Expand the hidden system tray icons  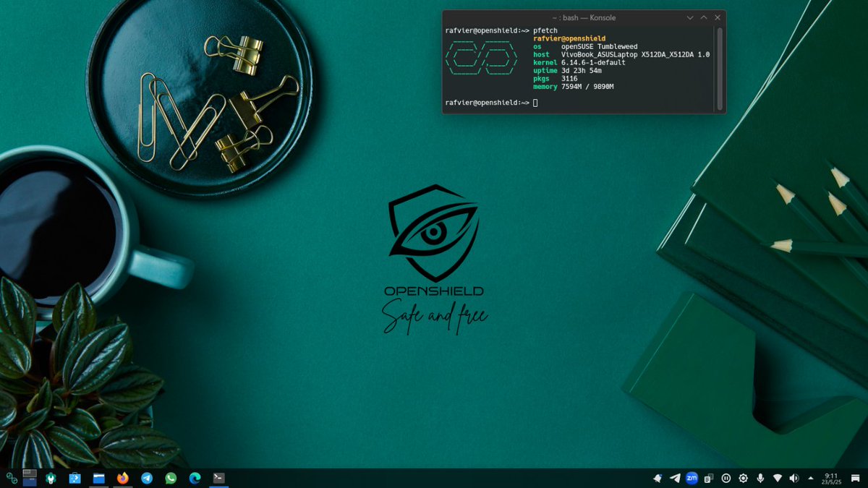(x=811, y=478)
